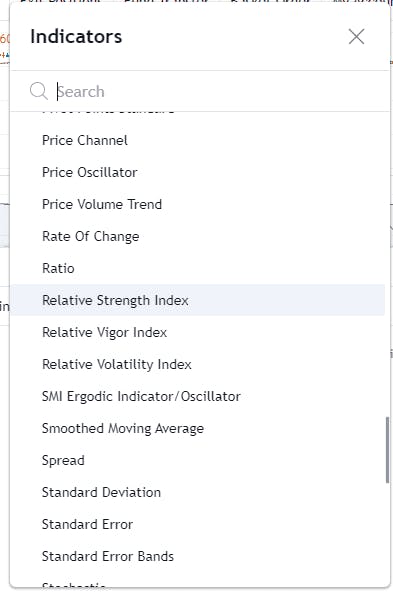Click the Indicators dialog title

pos(76,37)
